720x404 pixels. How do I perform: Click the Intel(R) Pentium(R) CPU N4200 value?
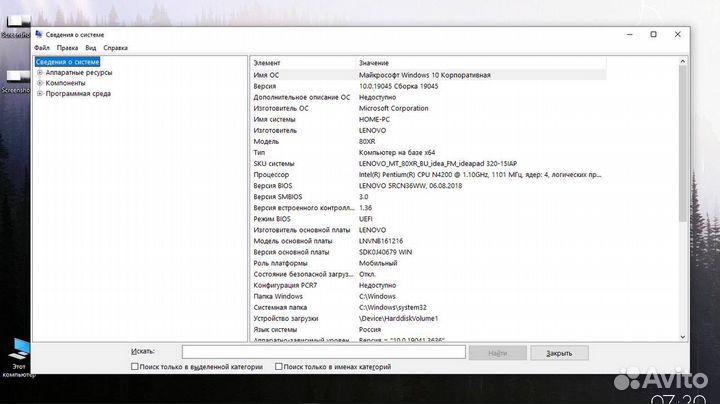pos(480,174)
